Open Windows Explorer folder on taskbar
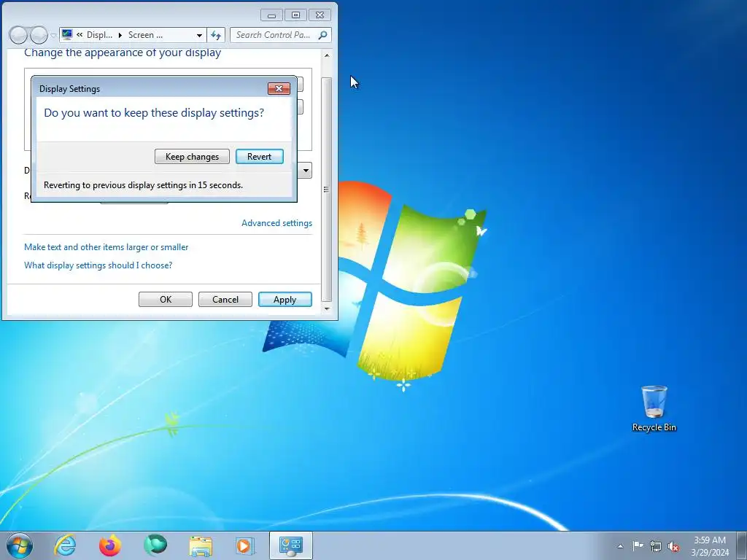This screenshot has width=747, height=560. tap(201, 546)
